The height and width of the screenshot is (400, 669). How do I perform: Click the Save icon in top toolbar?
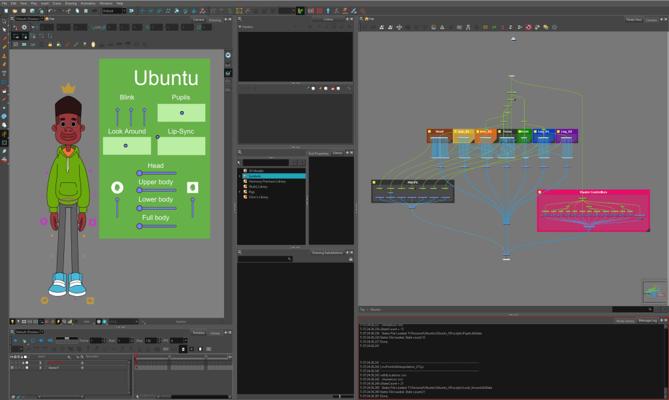point(23,11)
